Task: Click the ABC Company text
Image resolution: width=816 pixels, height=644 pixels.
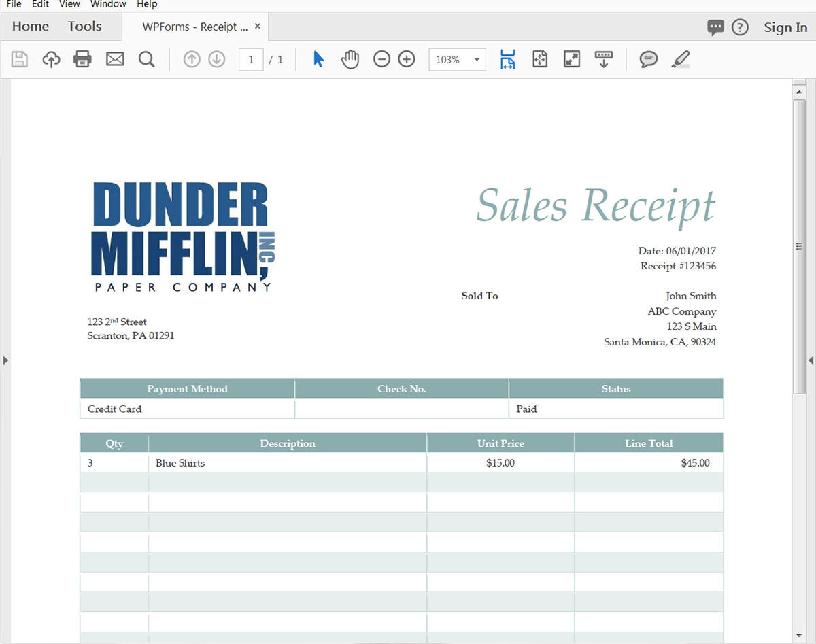Action: tap(682, 311)
